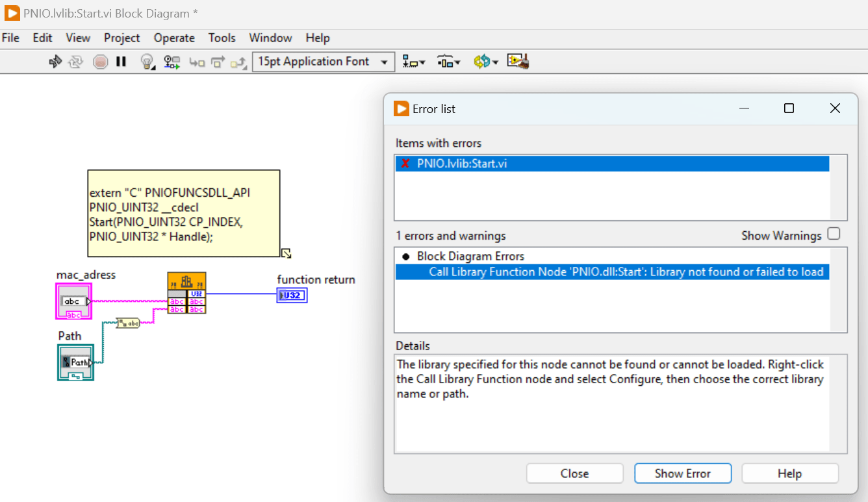Run the Start.vi program

(55, 61)
